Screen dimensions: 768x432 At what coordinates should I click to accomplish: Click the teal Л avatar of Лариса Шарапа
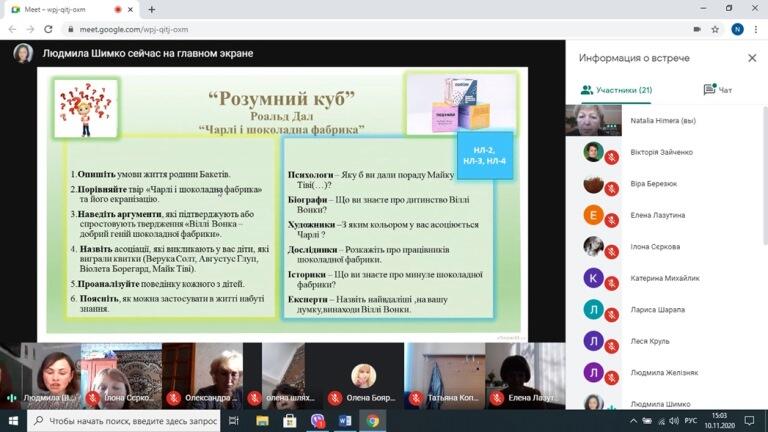point(593,310)
